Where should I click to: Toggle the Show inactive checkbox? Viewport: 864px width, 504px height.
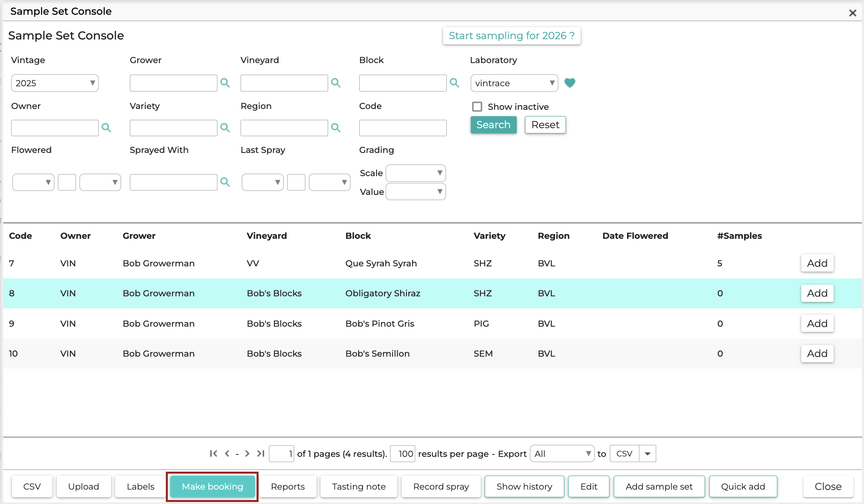(477, 107)
